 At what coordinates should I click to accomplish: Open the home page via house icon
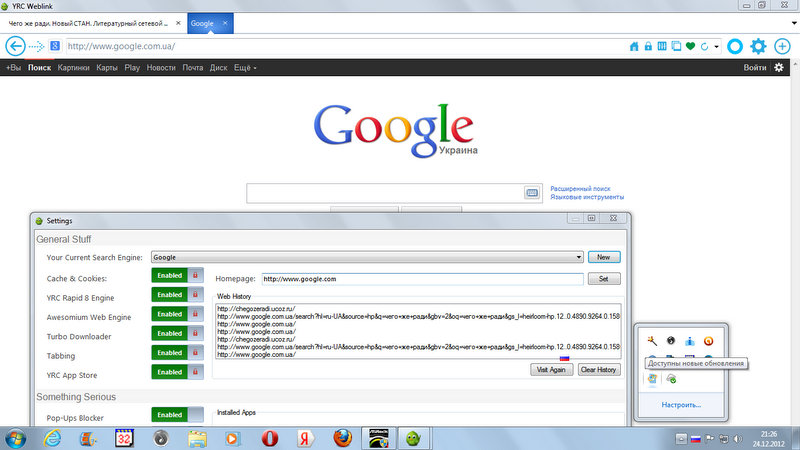(x=634, y=46)
